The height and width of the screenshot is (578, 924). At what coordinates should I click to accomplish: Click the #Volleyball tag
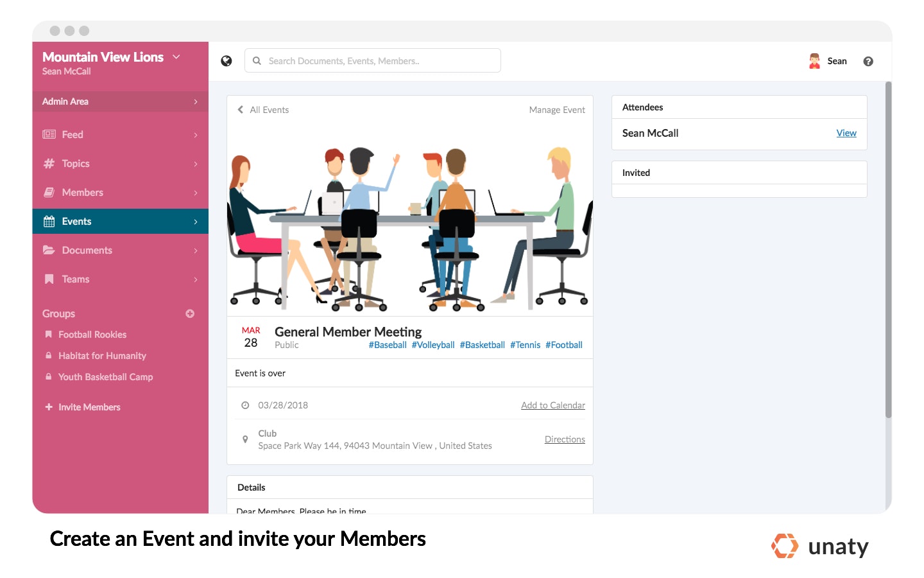click(433, 345)
